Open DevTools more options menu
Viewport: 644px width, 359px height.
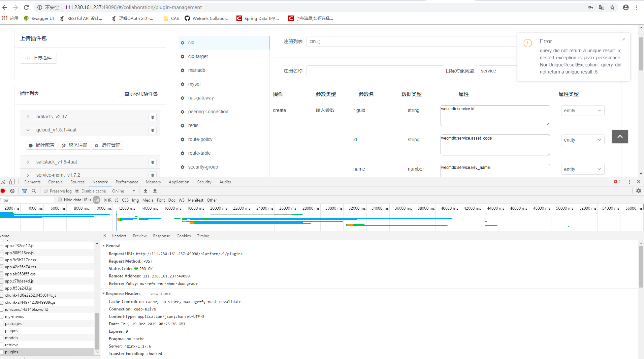(x=629, y=182)
